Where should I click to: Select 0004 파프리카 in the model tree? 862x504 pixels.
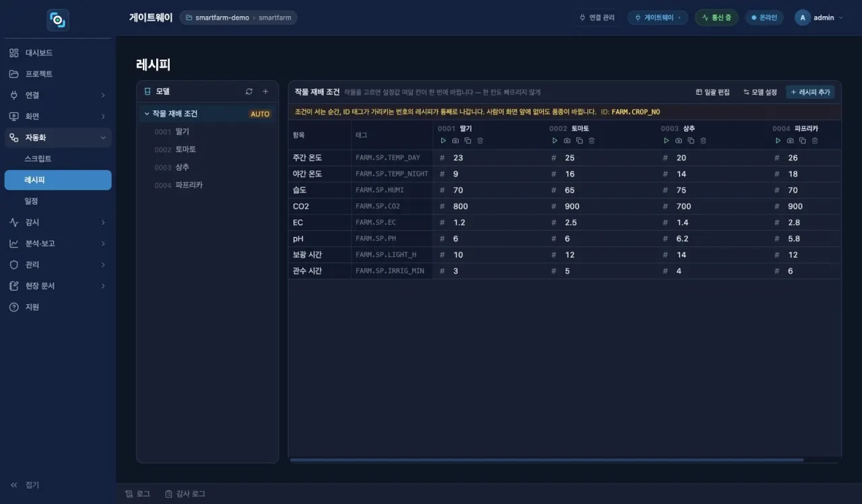[207, 185]
